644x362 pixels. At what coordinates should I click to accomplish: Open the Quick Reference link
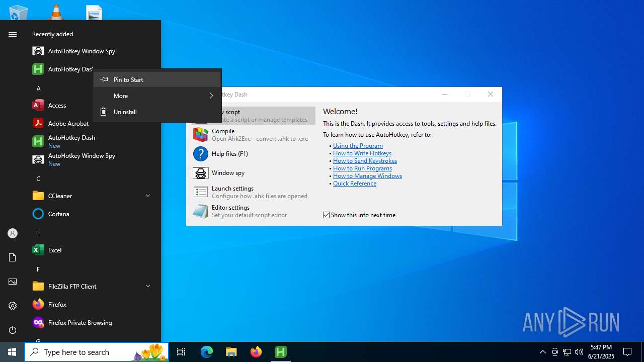[355, 184]
